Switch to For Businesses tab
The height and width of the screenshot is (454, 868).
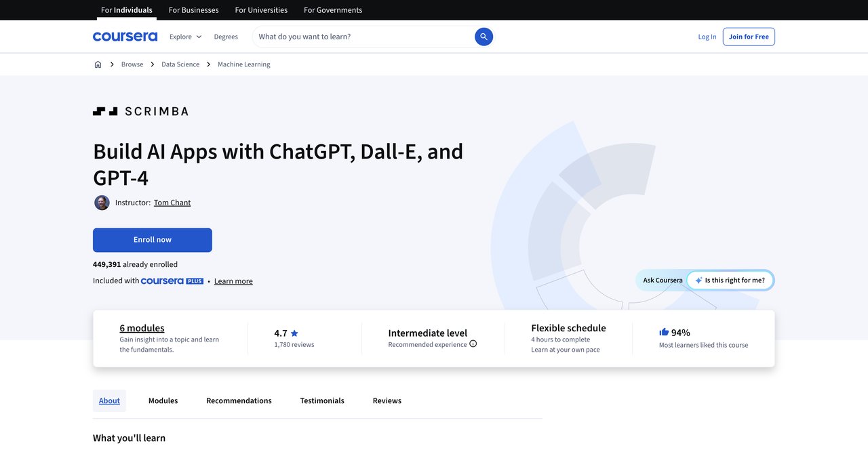tap(194, 10)
